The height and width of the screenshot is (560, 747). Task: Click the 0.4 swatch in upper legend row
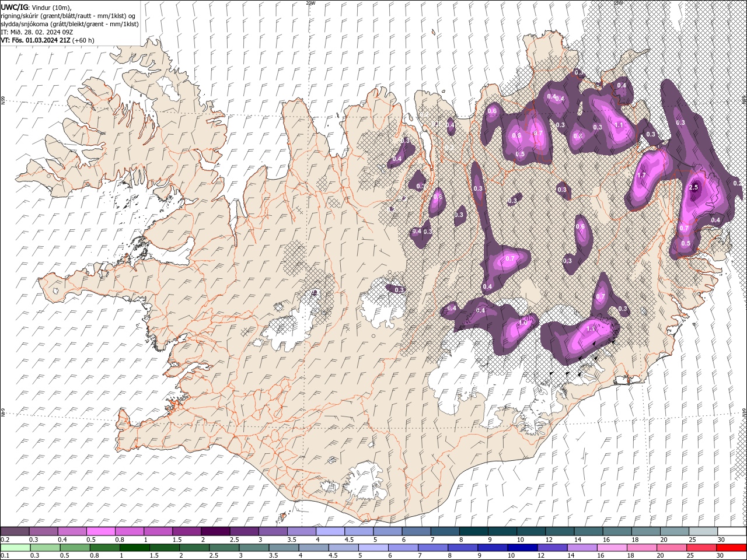click(x=72, y=531)
